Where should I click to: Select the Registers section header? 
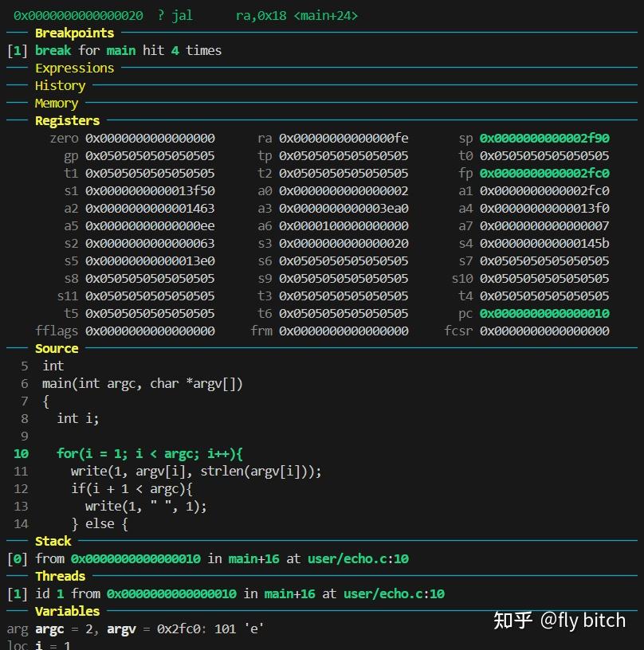pyautogui.click(x=67, y=120)
